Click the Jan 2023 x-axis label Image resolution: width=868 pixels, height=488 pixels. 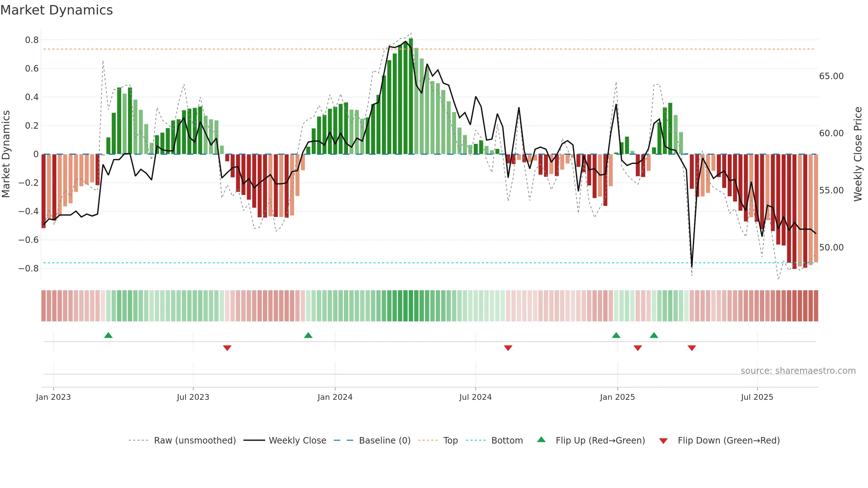(x=54, y=397)
